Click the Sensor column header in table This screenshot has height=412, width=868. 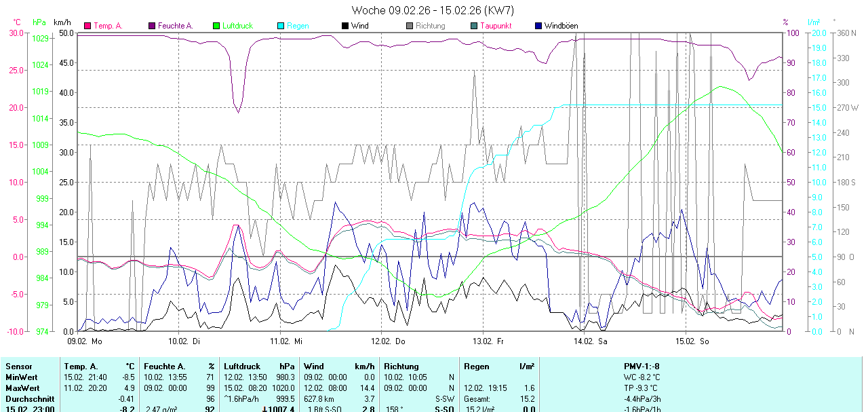[18, 367]
